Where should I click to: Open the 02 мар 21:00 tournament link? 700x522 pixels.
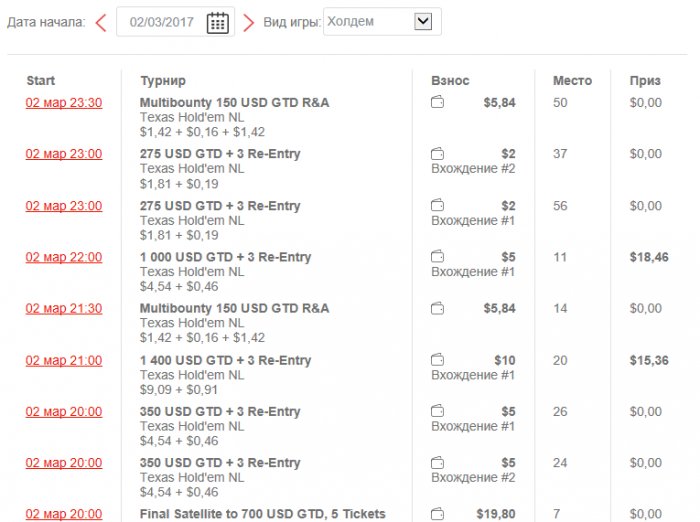63,360
